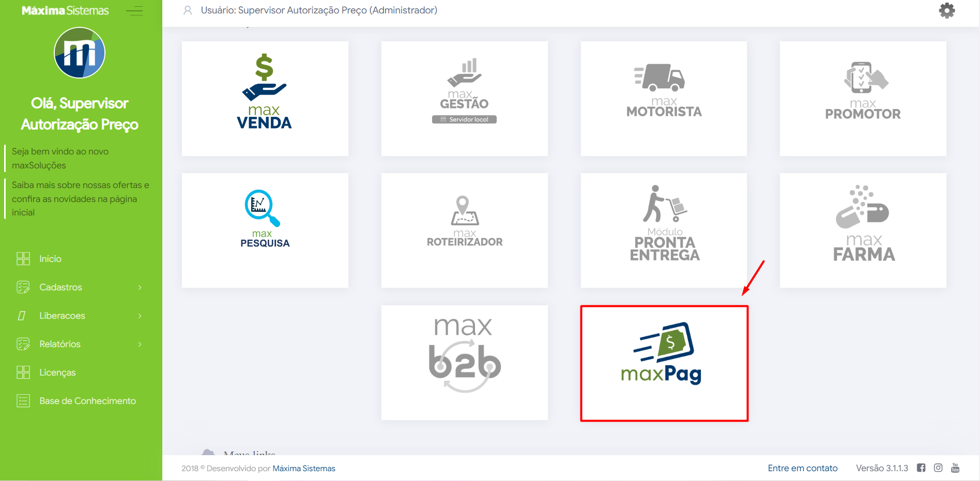Visit the Máxima Sistemas footer link
This screenshot has height=481, width=980.
tap(304, 469)
